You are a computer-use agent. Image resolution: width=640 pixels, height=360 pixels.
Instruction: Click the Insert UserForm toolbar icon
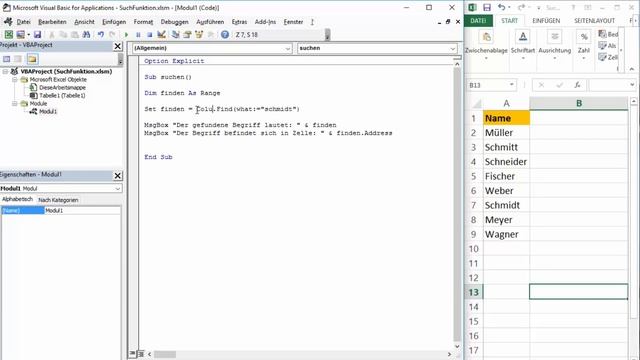coord(20,35)
